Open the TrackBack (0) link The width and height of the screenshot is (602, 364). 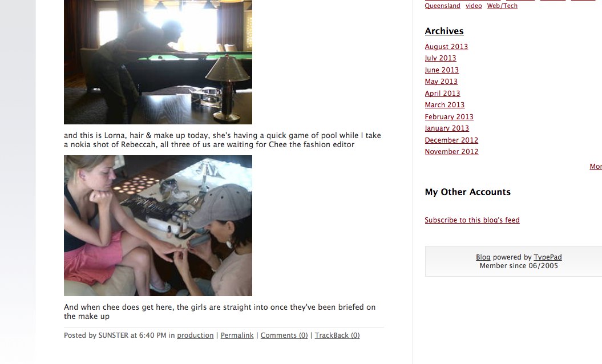[x=337, y=335]
